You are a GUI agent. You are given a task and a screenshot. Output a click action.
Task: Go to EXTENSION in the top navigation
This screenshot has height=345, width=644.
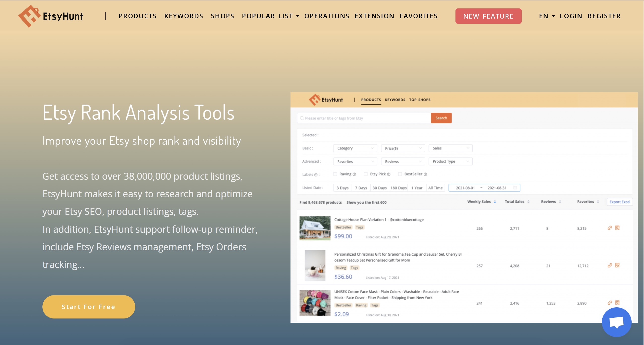(x=375, y=16)
